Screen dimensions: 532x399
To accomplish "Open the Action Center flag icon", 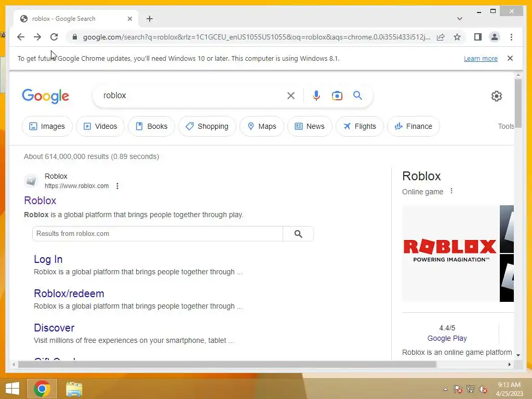I will [x=458, y=389].
